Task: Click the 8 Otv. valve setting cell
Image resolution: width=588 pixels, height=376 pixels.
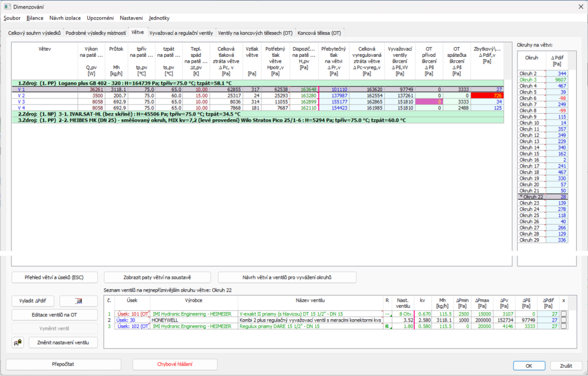Action: coord(402,314)
